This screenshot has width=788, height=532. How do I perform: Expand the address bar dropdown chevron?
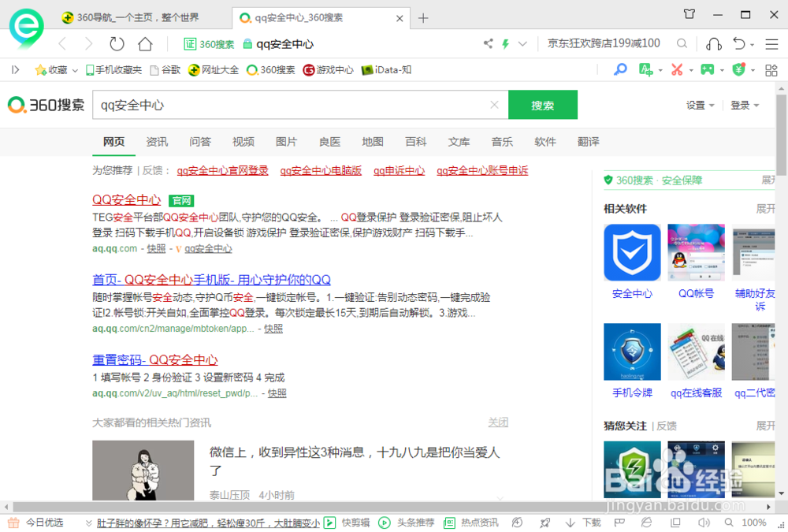point(522,44)
